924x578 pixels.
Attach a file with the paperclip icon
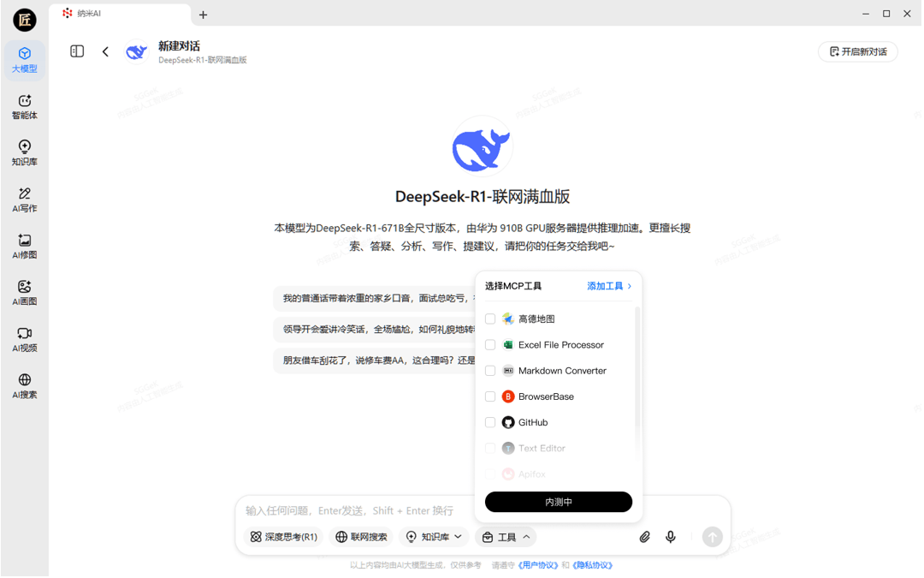pyautogui.click(x=645, y=537)
